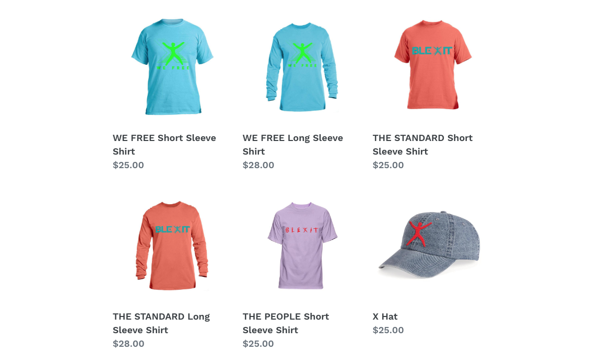Click the $25.00 price under THE STANDARD Short Sleeve
601x364 pixels.
click(x=388, y=165)
